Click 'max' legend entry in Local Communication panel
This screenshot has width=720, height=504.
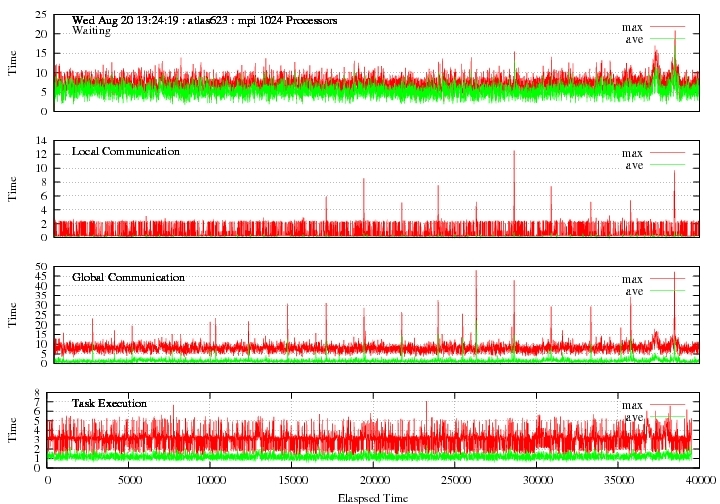(x=632, y=153)
